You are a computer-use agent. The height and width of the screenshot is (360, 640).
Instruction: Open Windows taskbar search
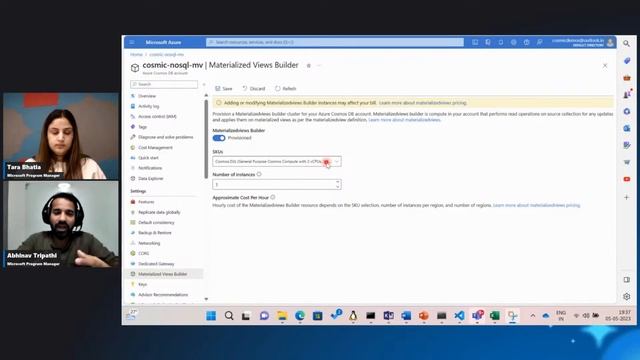tap(229, 316)
